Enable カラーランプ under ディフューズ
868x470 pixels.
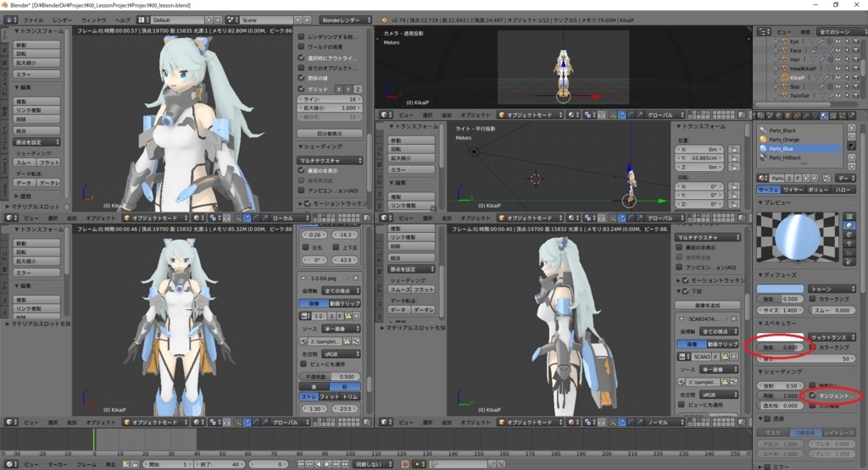point(812,299)
